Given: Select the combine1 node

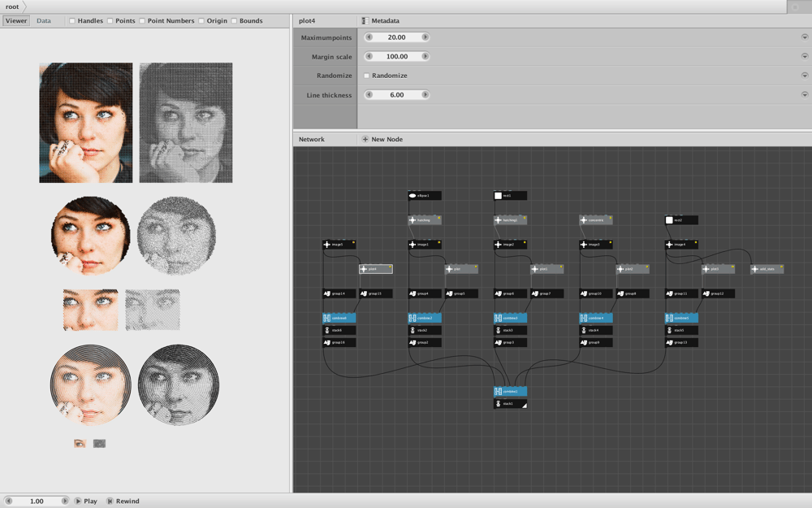Looking at the screenshot, I should point(510,392).
